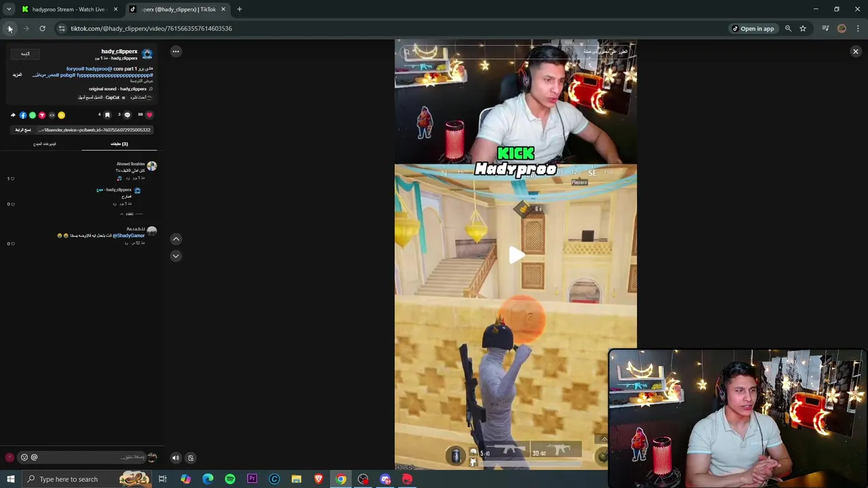Image resolution: width=868 pixels, height=488 pixels.
Task: Click the browser back arrow
Action: (9, 28)
